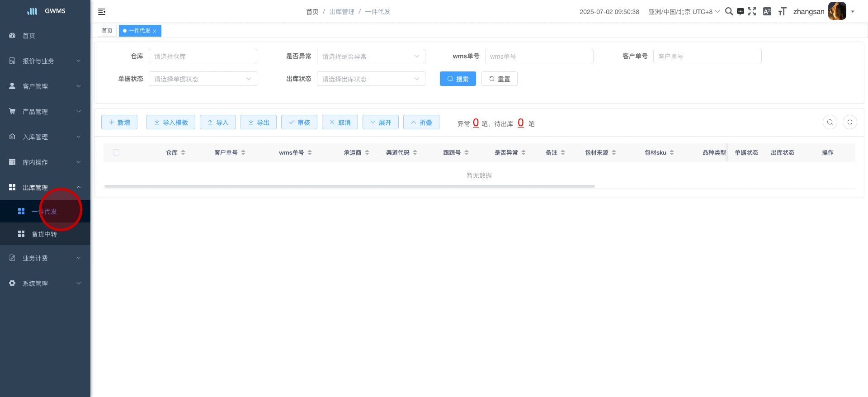Expand the timezone selector 亚洲/中国/北京

click(684, 12)
